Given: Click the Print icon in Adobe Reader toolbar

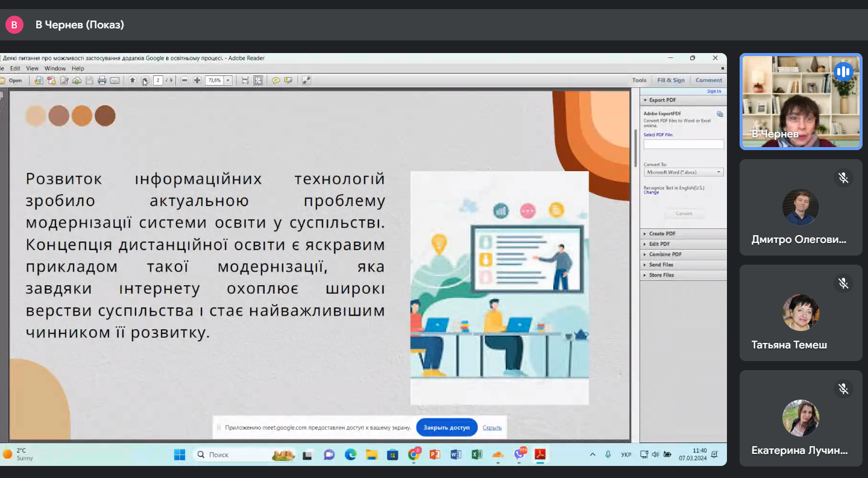Looking at the screenshot, I should [102, 80].
